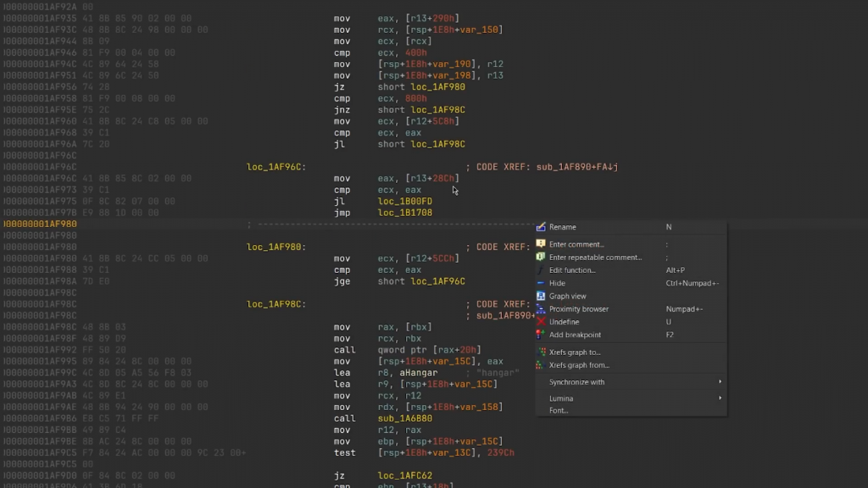Expand the Lumina submenu arrow
This screenshot has height=488, width=868.
[721, 398]
